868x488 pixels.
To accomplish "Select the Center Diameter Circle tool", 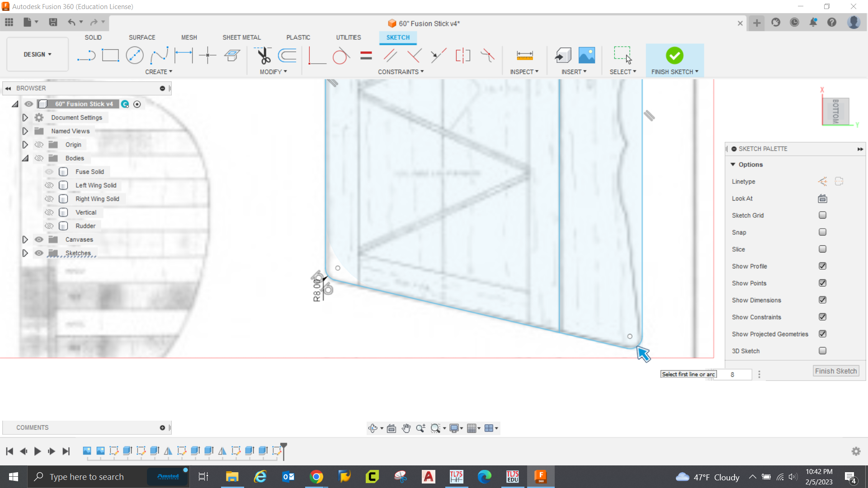I will coord(134,56).
